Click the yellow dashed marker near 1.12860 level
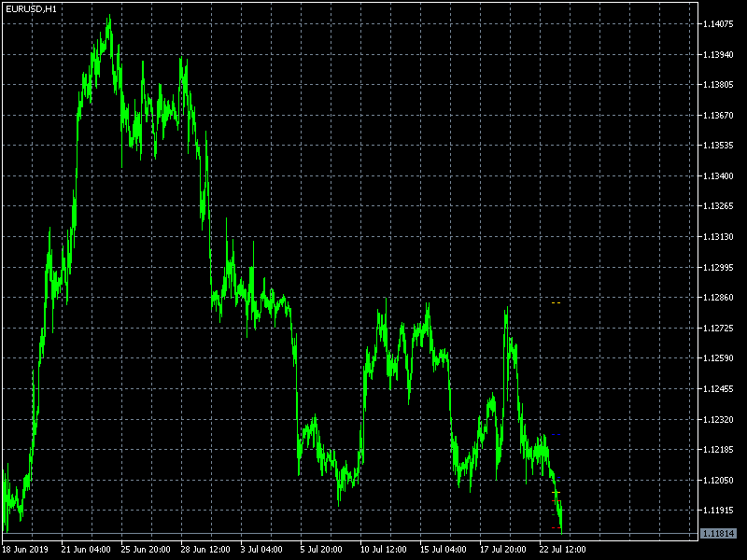This screenshot has height=560, width=747. 556,302
